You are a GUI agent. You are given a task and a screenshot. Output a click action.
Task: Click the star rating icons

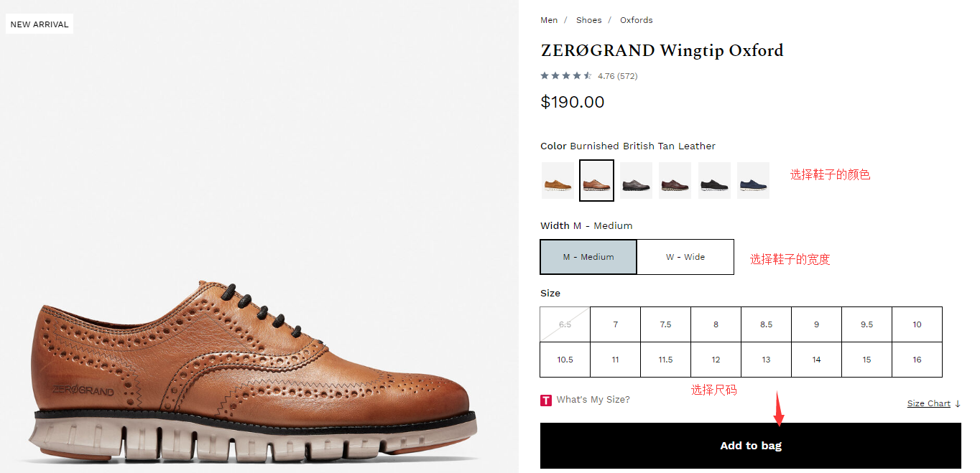pyautogui.click(x=566, y=75)
